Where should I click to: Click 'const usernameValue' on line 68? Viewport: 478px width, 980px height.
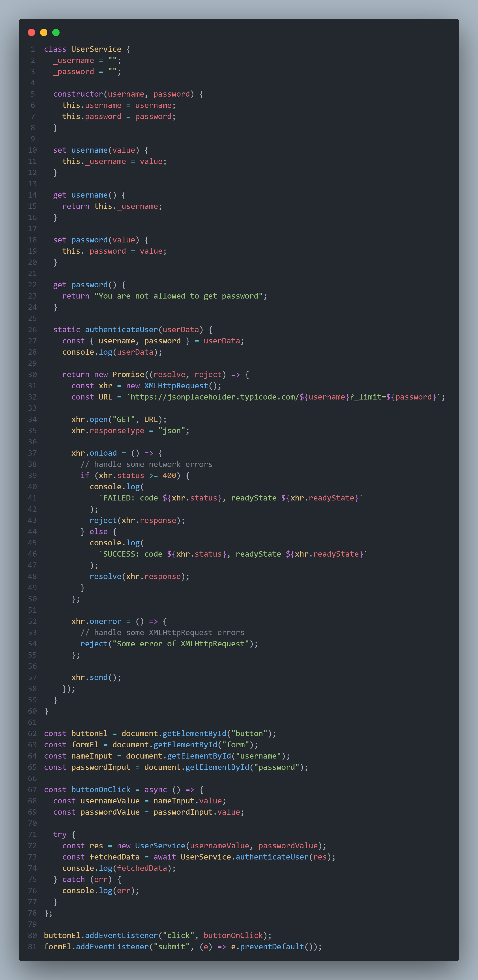[96, 801]
